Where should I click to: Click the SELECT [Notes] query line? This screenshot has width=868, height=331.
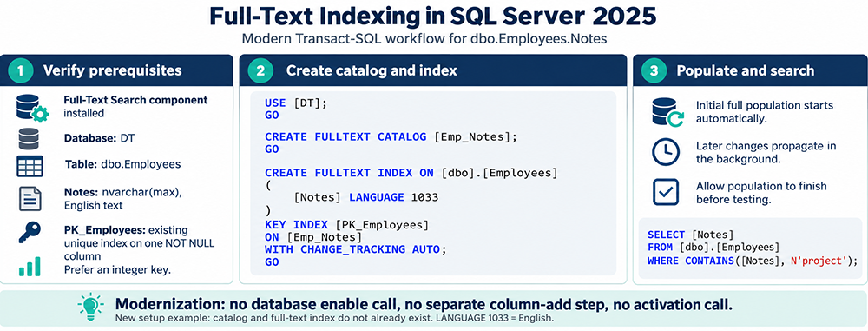691,235
